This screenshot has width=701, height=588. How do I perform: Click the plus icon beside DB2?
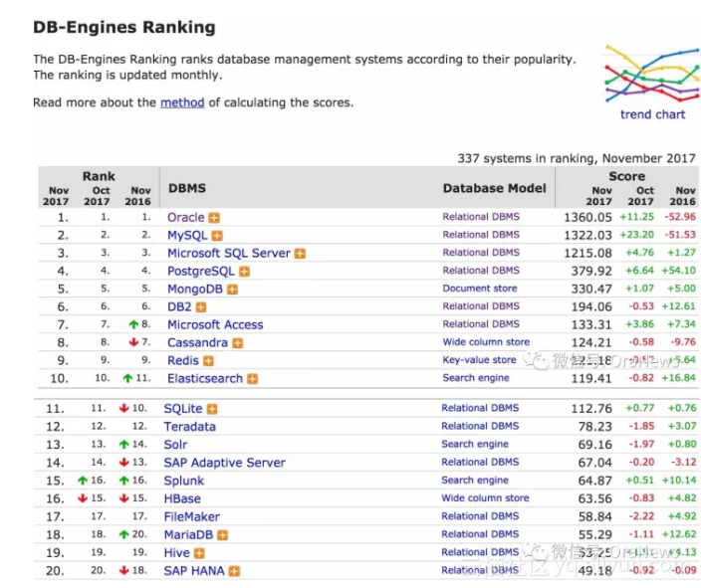tap(201, 307)
